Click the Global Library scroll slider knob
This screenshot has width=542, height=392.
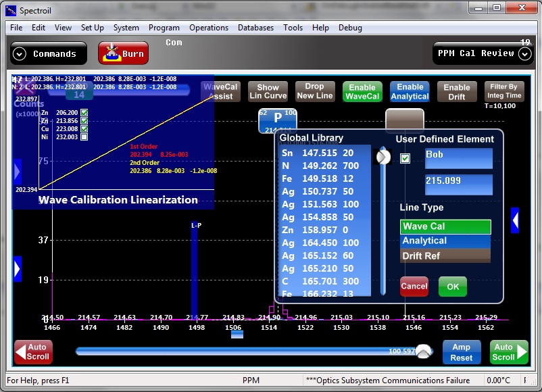(383, 157)
